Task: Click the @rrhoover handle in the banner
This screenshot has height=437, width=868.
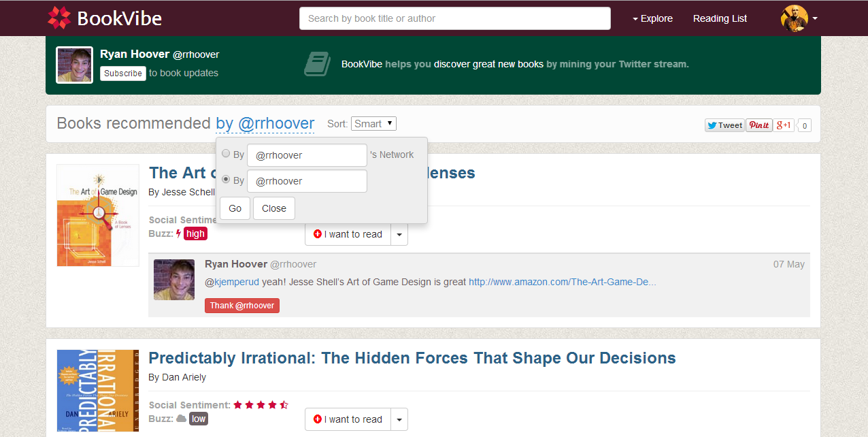Action: click(x=196, y=54)
